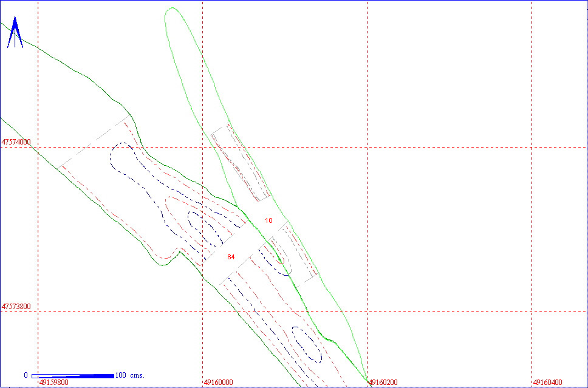Pick the small blue dashed contour at bottom
588x388 pixels.
(x=307, y=344)
